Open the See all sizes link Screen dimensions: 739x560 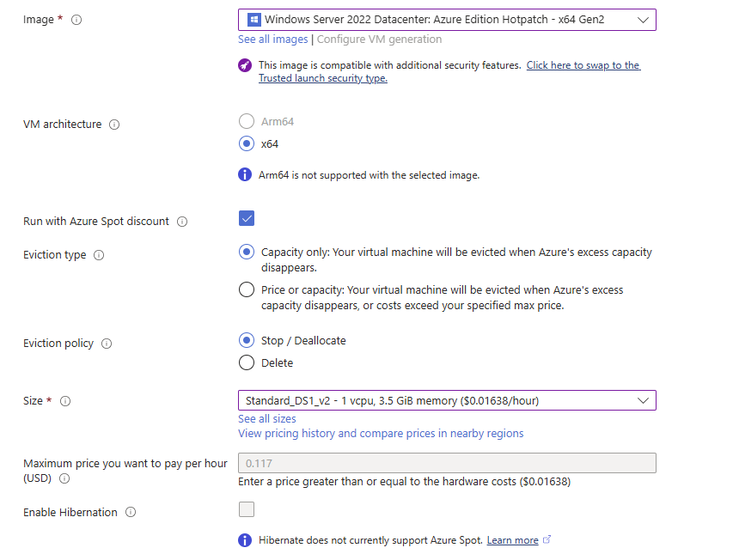point(267,418)
